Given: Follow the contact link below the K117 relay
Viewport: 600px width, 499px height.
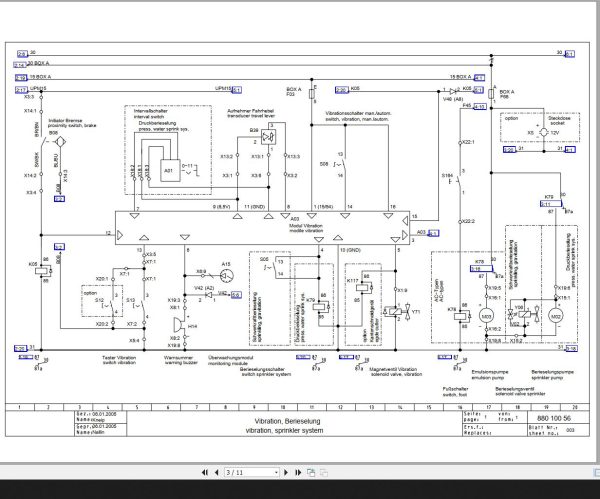Looking at the screenshot, I should click(x=346, y=357).
